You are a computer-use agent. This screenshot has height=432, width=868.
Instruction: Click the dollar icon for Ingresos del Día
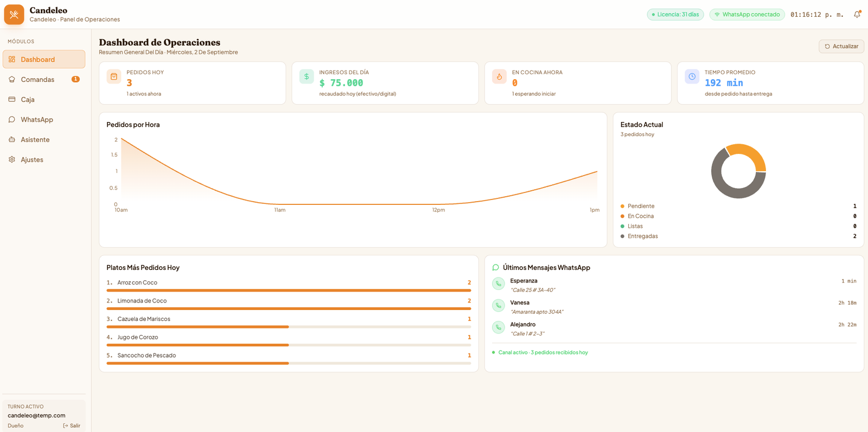307,76
